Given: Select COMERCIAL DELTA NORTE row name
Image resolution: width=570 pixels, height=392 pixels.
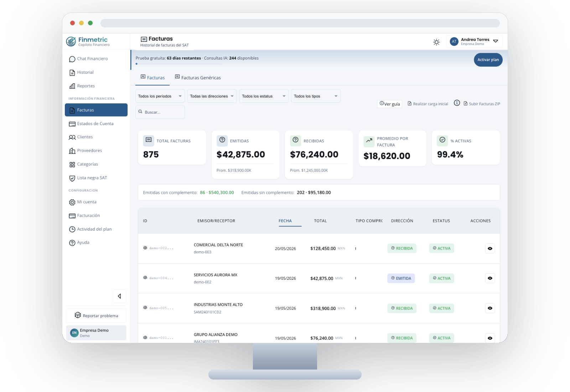Looking at the screenshot, I should [218, 245].
